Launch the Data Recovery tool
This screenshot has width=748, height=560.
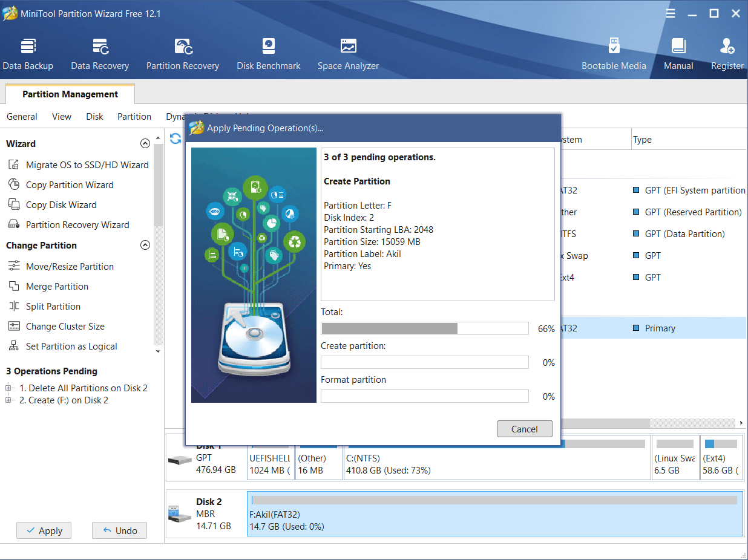tap(100, 47)
